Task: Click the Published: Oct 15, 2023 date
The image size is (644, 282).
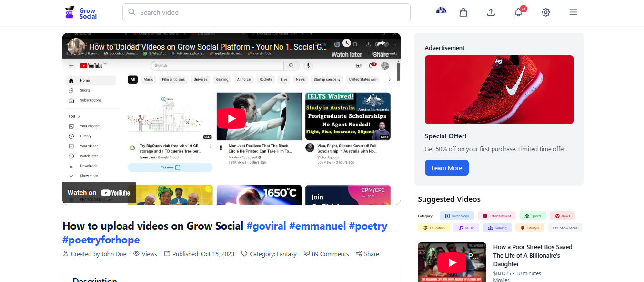Action: pos(199,254)
